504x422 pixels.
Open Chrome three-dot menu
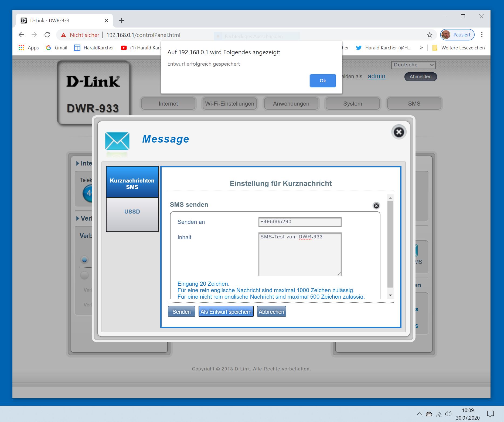[x=482, y=35]
